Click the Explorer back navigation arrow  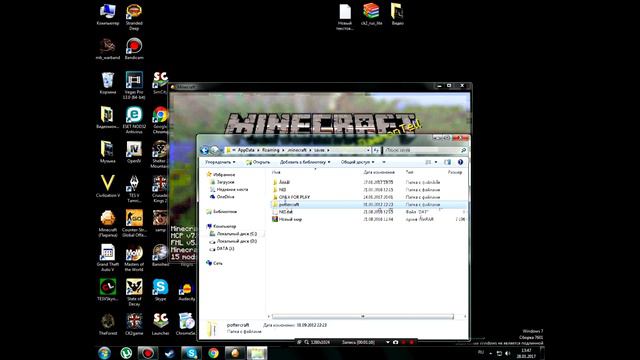point(205,150)
